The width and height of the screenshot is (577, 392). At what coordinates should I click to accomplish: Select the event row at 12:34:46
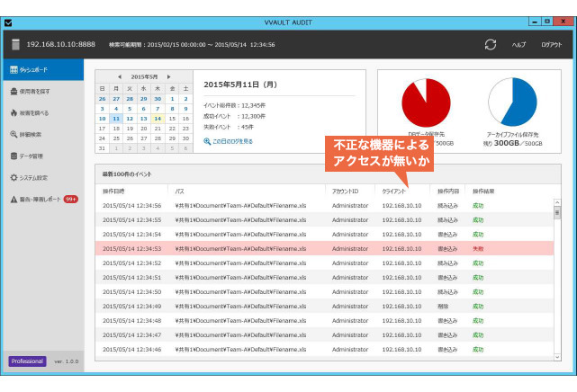point(324,350)
